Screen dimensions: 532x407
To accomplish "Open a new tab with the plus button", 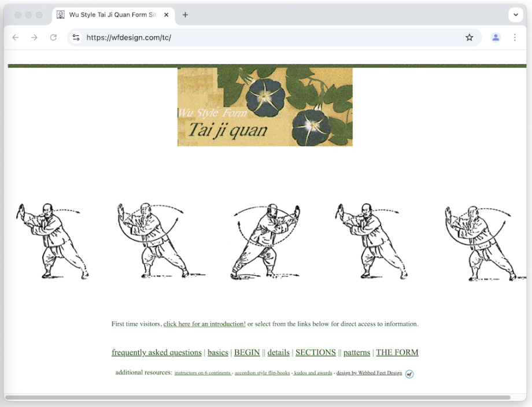I will click(185, 15).
